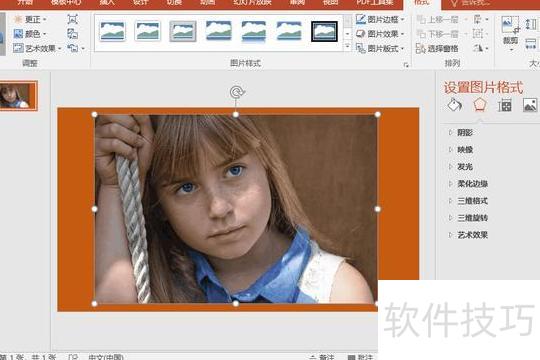Image resolution: width=540 pixels, height=360 pixels.
Task: Toggle the 批注 comments button in status bar
Action: [x=360, y=357]
